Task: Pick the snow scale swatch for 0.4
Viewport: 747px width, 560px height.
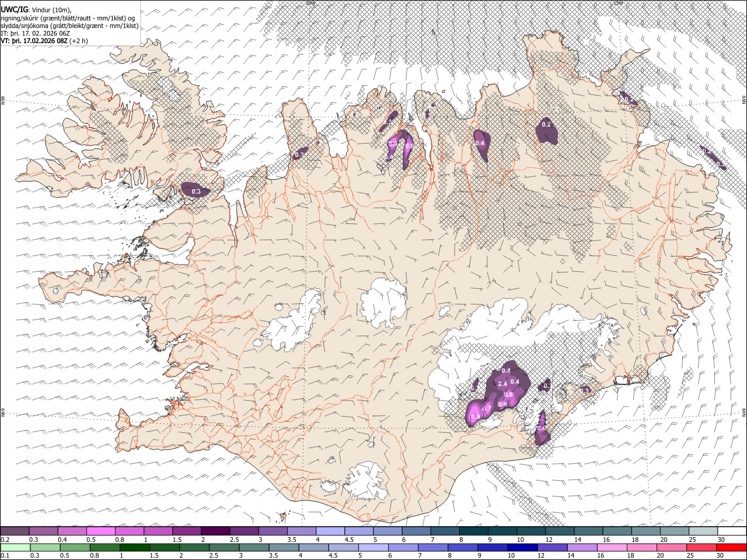Action: click(x=72, y=531)
